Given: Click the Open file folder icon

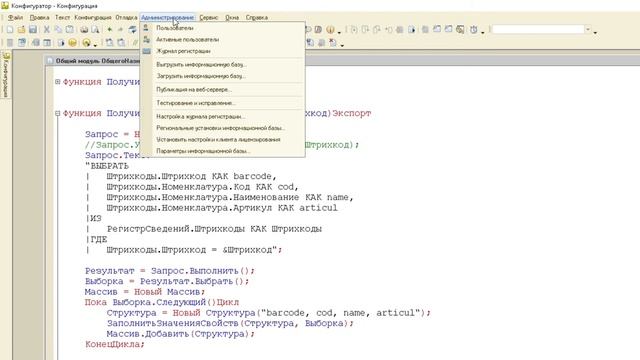Looking at the screenshot, I should pos(21,30).
